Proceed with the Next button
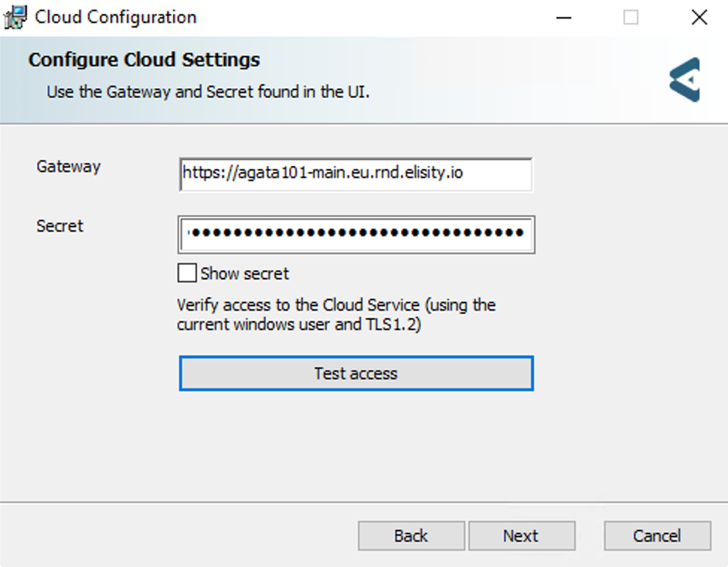This screenshot has height=567, width=728. pyautogui.click(x=522, y=536)
